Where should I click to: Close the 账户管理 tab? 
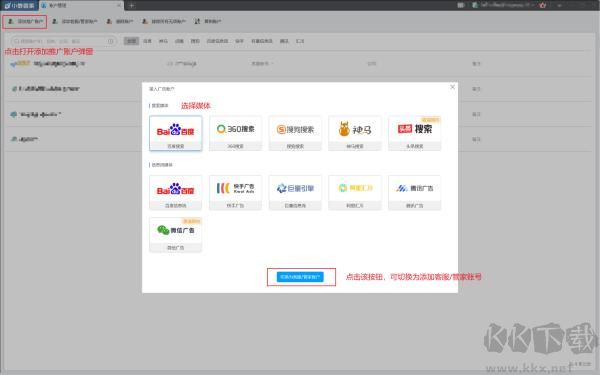(x=119, y=5)
